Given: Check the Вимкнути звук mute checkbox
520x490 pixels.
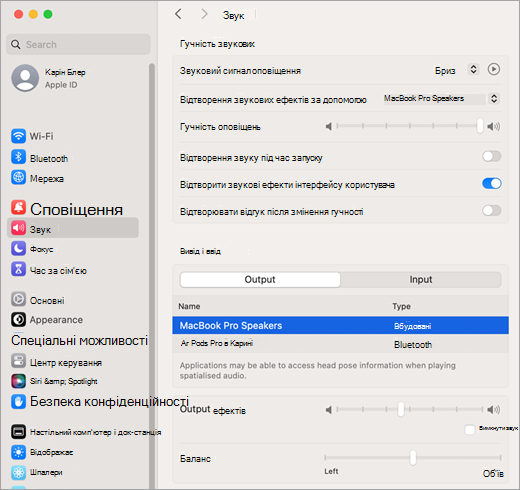Looking at the screenshot, I should tap(470, 429).
